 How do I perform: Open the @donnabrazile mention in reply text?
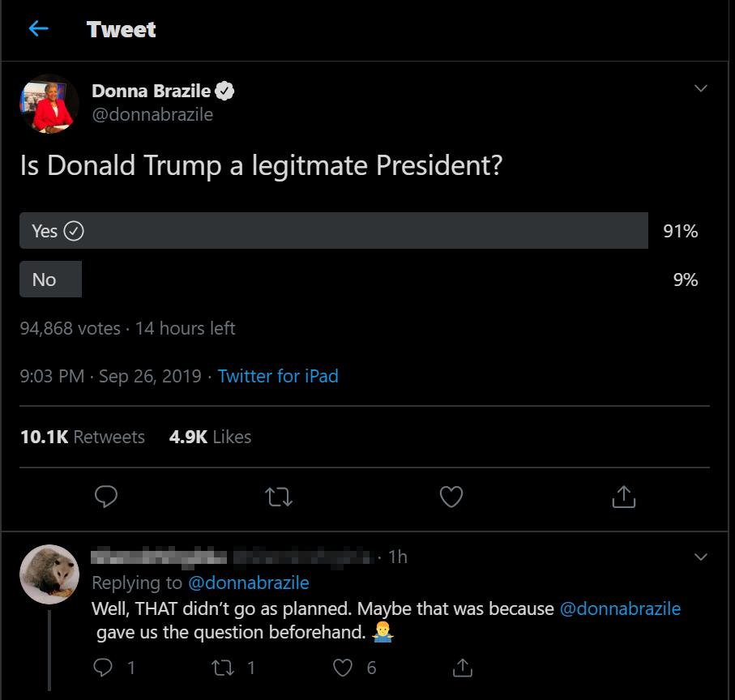[620, 608]
